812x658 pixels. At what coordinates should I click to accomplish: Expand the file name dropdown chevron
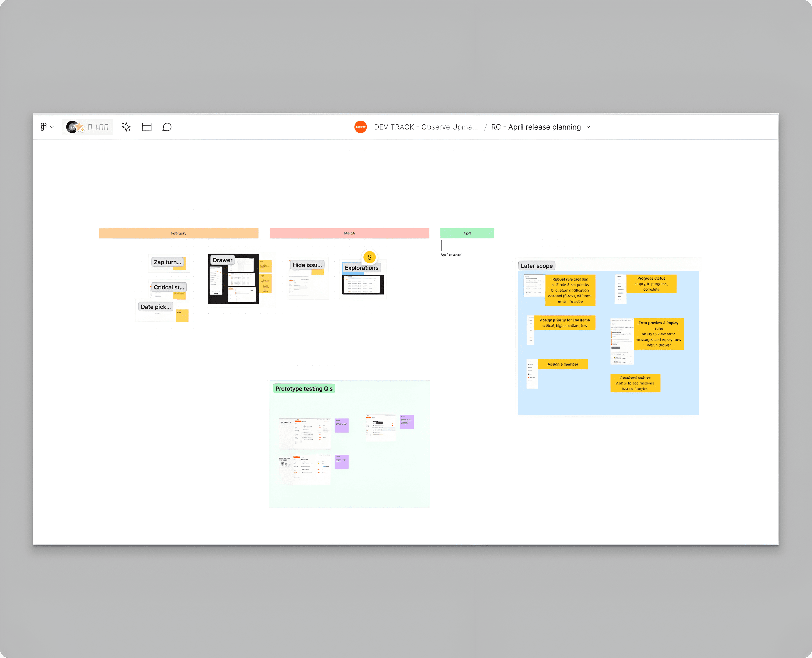point(588,127)
